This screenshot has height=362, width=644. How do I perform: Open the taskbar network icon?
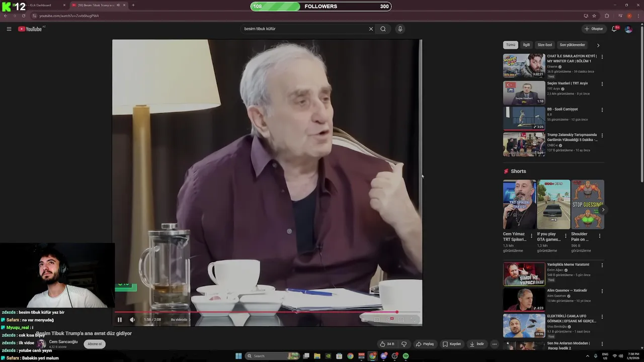(615, 356)
